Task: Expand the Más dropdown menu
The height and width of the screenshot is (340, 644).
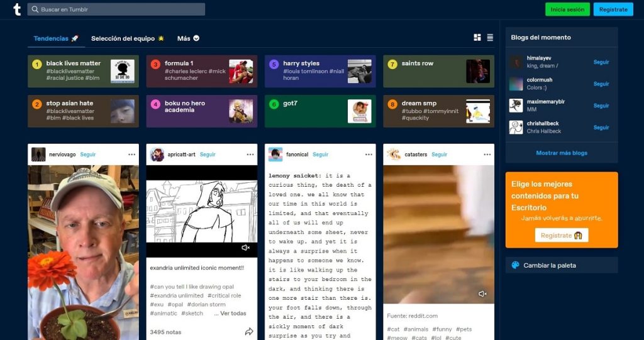Action: (x=188, y=38)
